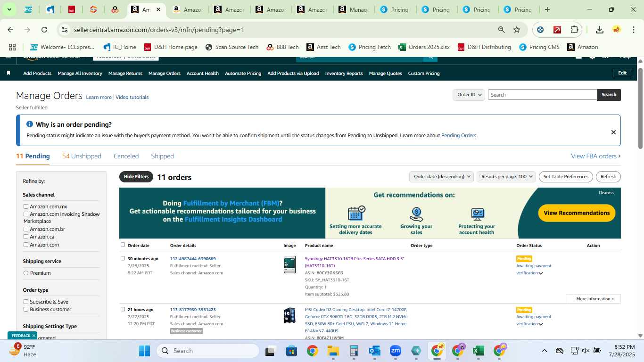Viewport: 644px width, 362px height.
Task: Open Inventory Reports menu item
Action: (344, 73)
